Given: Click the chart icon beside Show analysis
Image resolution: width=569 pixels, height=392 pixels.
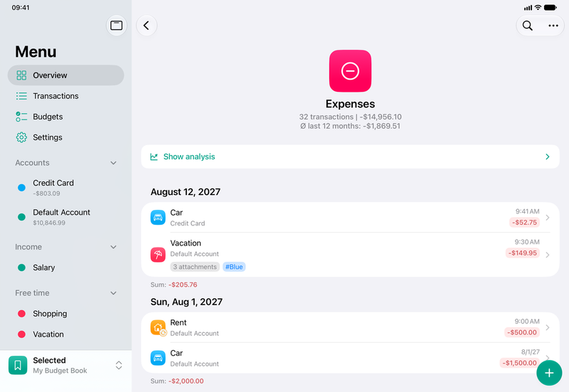Looking at the screenshot, I should pyautogui.click(x=154, y=157).
